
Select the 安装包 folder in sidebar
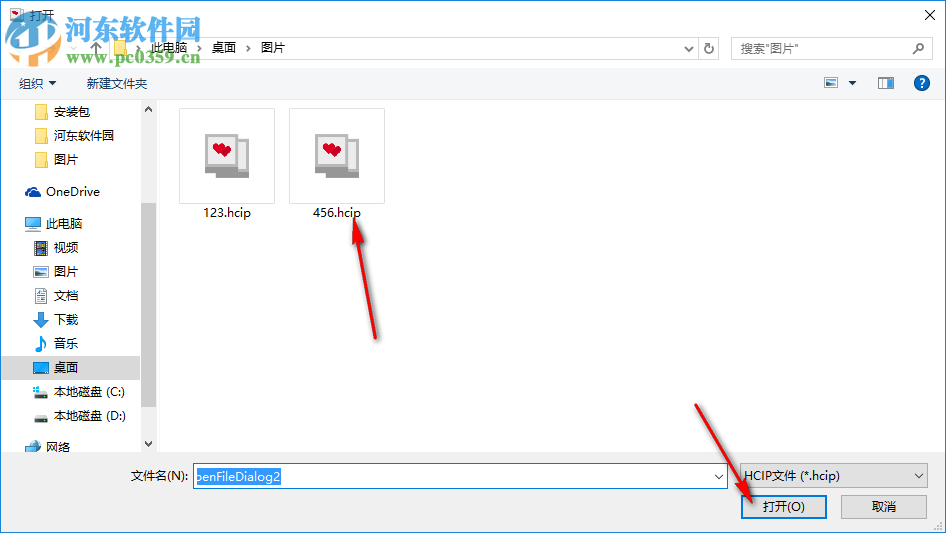(x=71, y=112)
